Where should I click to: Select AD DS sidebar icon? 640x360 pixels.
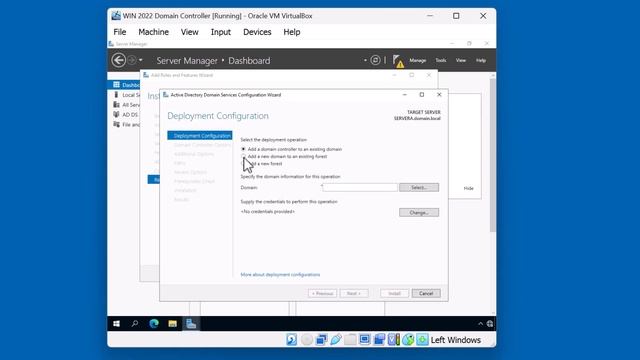(116, 114)
